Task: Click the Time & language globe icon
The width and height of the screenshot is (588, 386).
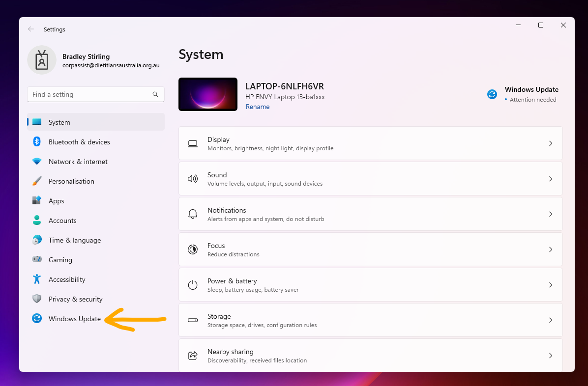Action: coord(37,240)
